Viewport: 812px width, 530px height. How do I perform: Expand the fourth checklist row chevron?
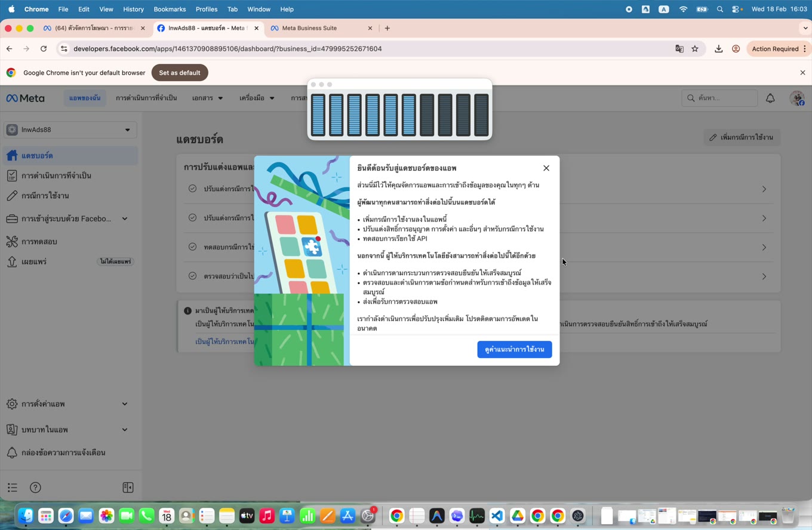click(x=764, y=277)
